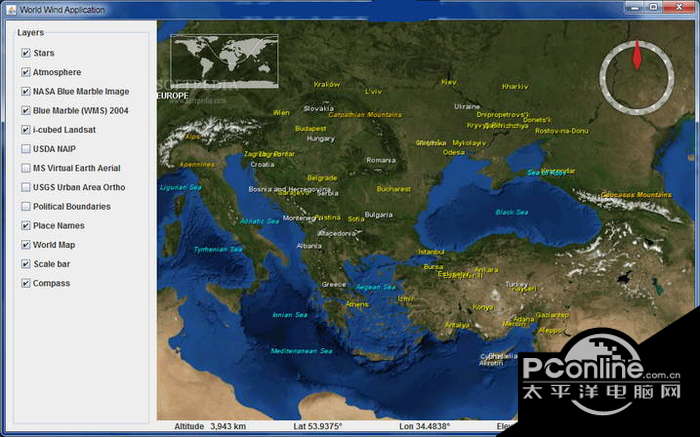700x437 pixels.
Task: Click the Ukraine country label
Action: pyautogui.click(x=467, y=107)
